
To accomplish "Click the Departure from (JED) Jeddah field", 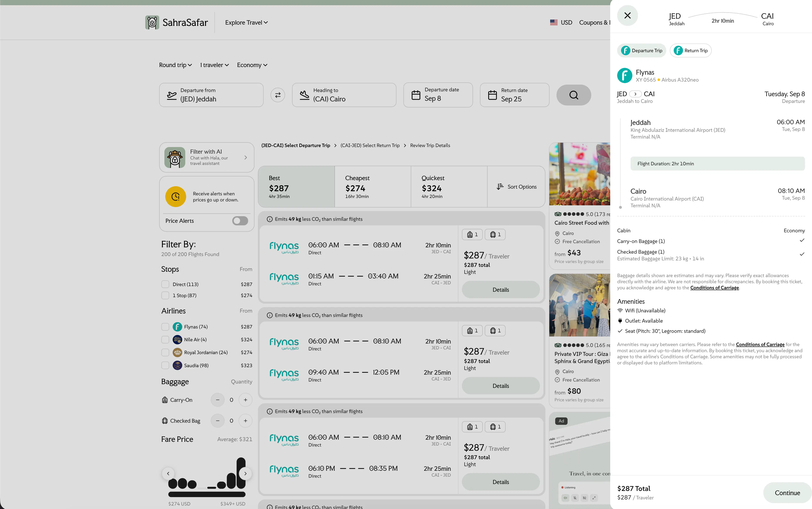I will point(211,95).
